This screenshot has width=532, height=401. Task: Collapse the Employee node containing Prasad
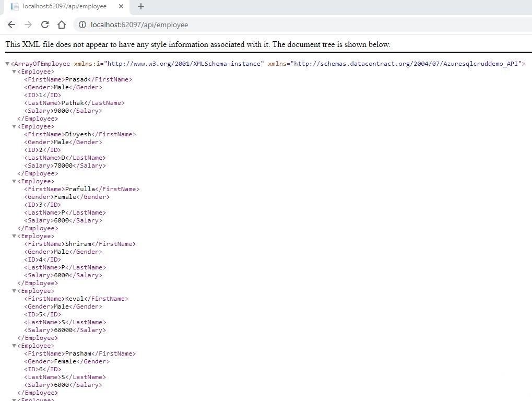tap(14, 72)
